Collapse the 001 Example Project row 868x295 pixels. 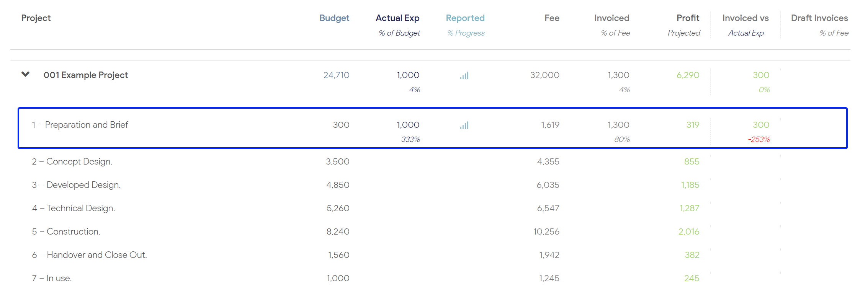pyautogui.click(x=25, y=74)
